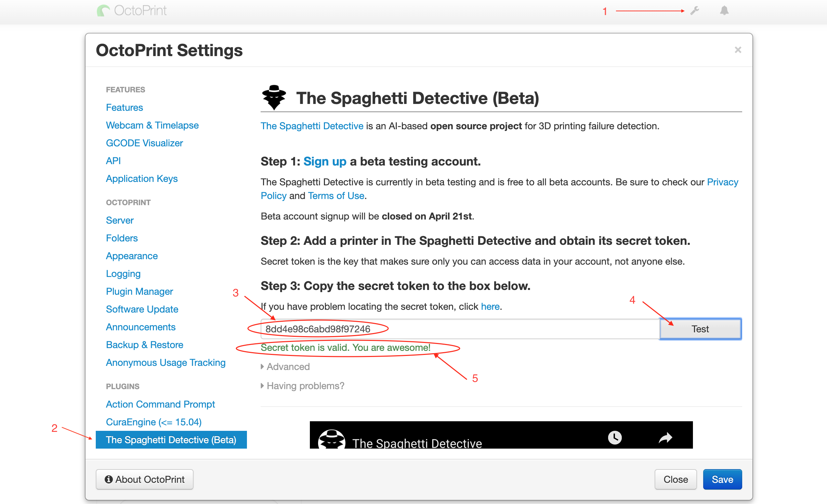Expand the Advanced section
Screen dimensions: 827x504
(288, 367)
